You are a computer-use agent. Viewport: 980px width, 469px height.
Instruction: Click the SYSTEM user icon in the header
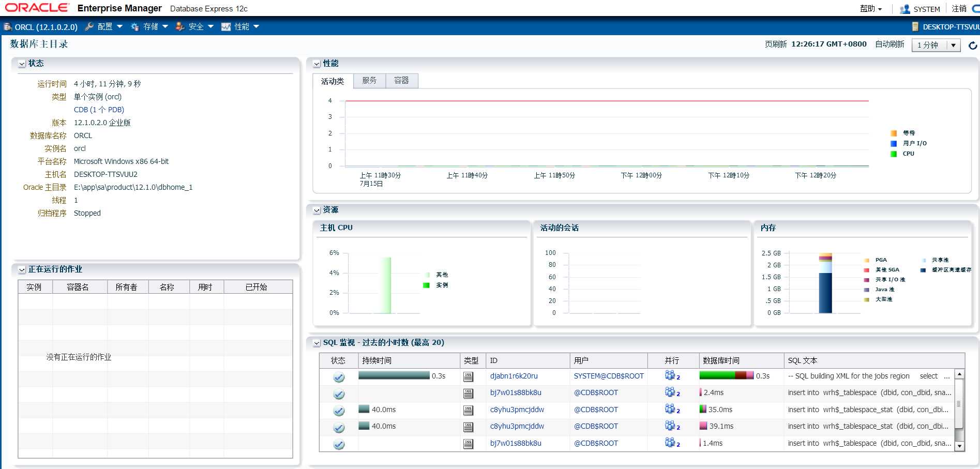tap(904, 9)
